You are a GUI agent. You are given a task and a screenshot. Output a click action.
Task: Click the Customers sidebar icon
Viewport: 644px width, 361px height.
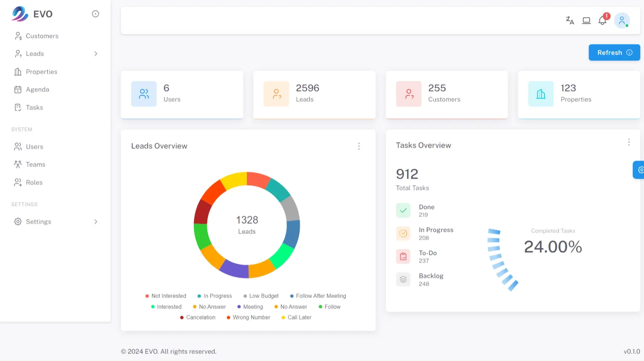click(18, 36)
